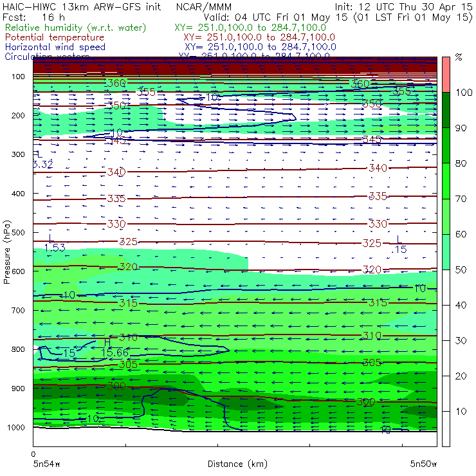Screen dimensions: 476x476
Task: Click the 70-80% bright green colorbar segment
Action: click(446, 181)
